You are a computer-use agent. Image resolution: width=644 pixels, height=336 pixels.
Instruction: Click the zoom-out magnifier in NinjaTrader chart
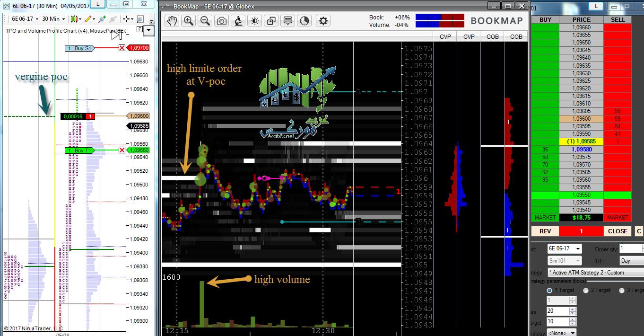113,19
